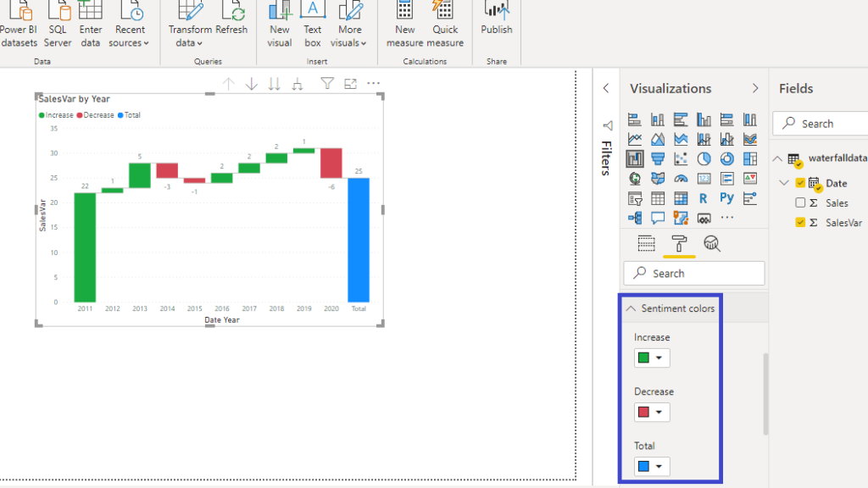The width and height of the screenshot is (868, 488).
Task: Collapse the Sentiment colors section
Action: click(631, 308)
